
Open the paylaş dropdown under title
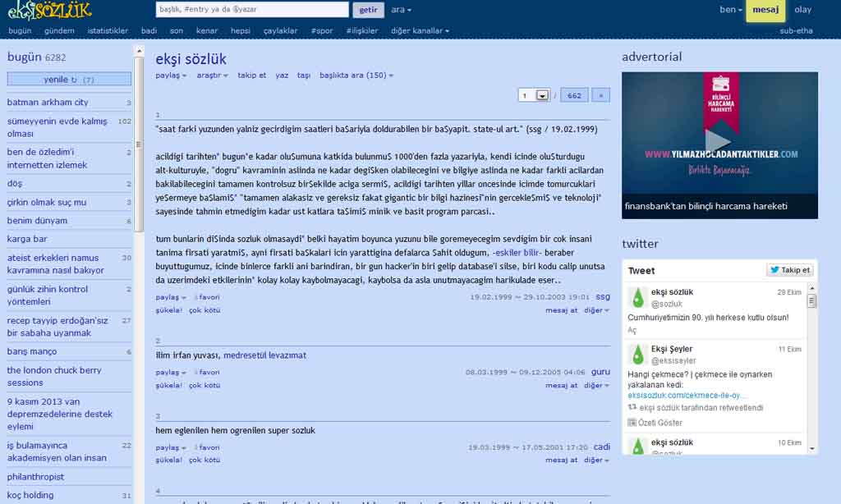click(x=171, y=76)
